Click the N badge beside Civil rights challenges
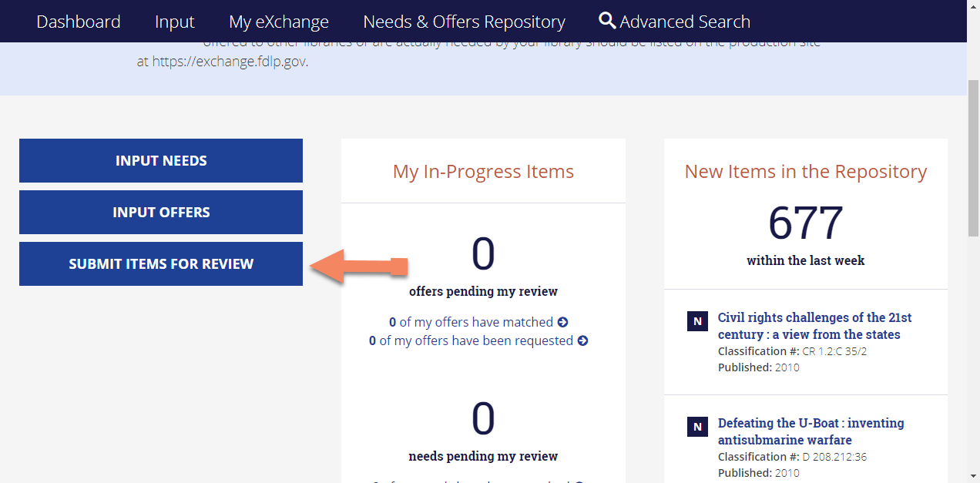The image size is (980, 483). point(697,321)
